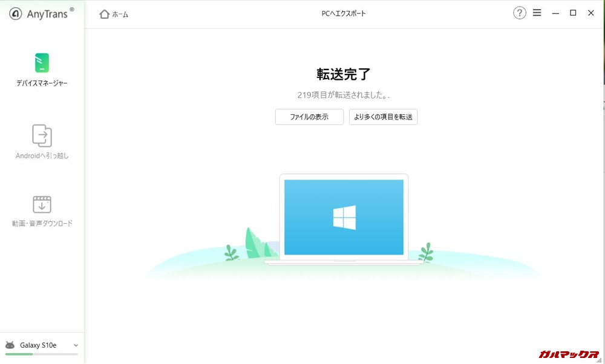
Task: Open the hamburger menu icon
Action: [537, 12]
